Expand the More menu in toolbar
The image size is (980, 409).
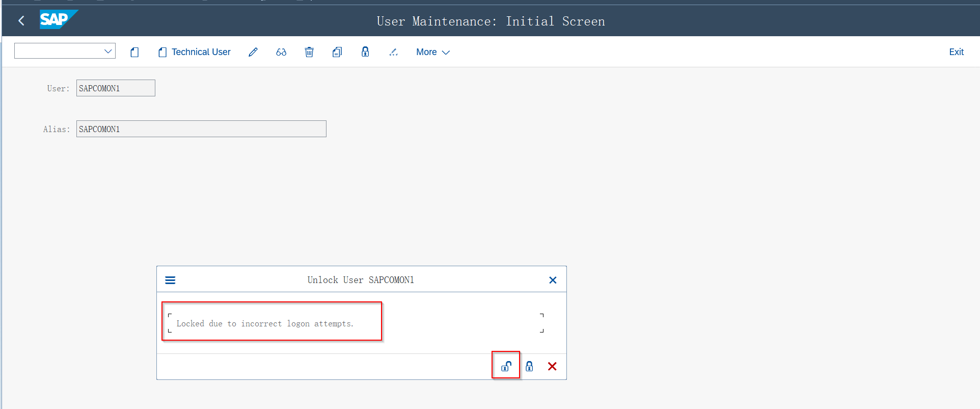coord(432,52)
